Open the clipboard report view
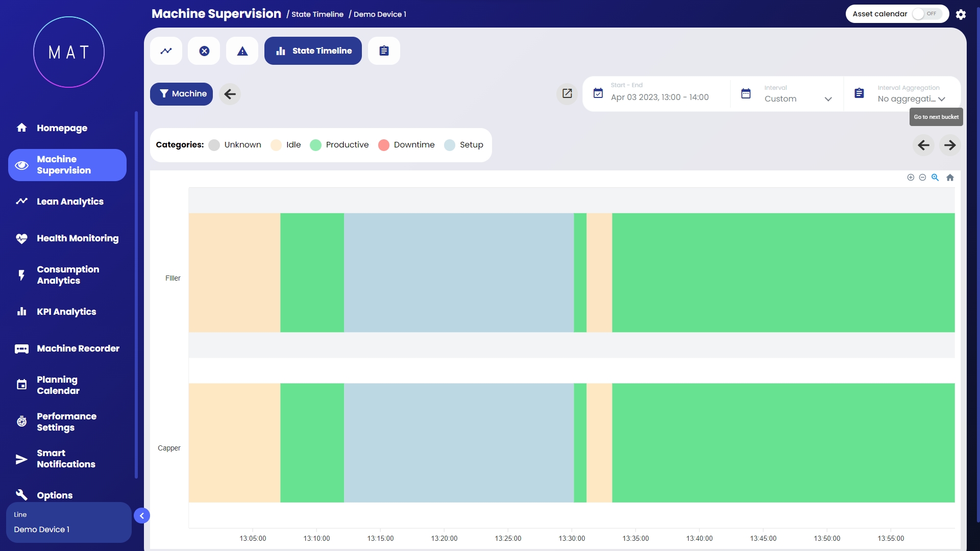 tap(384, 51)
